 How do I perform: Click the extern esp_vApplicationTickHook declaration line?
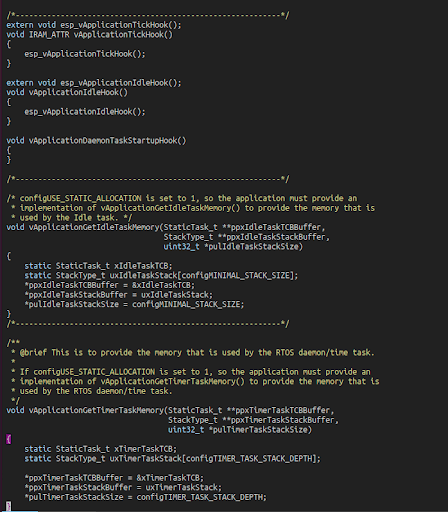(x=94, y=25)
